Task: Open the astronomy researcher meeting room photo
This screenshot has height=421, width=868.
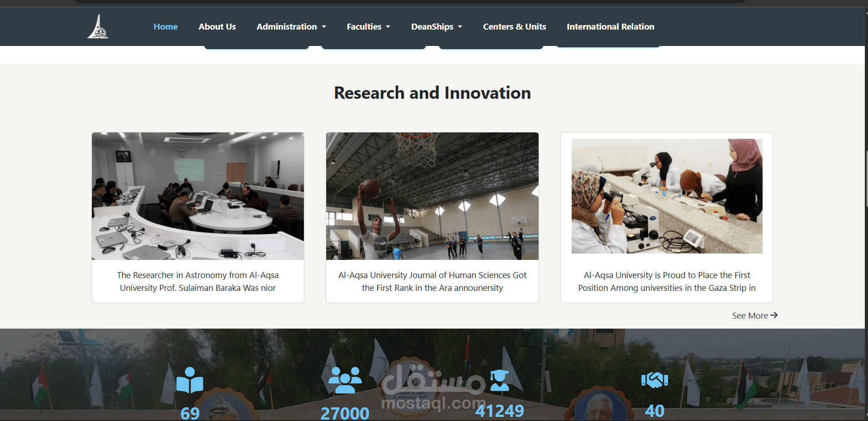Action: 198,196
